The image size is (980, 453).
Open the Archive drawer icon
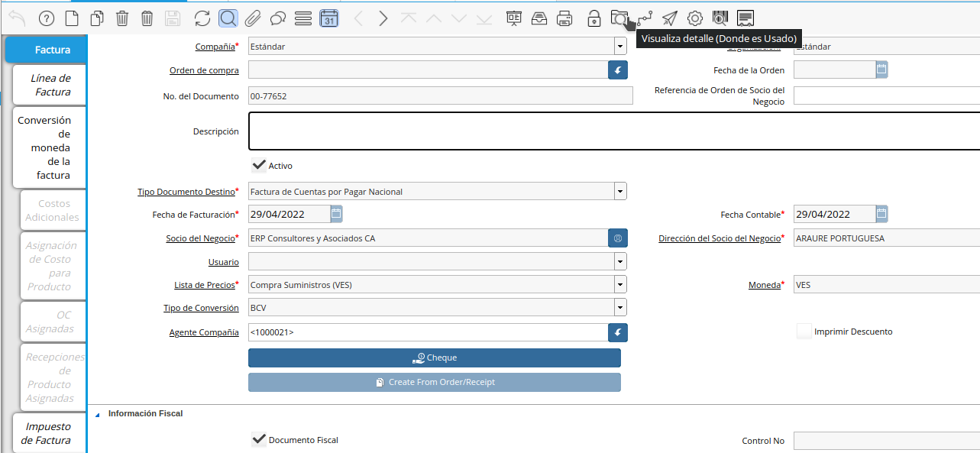pos(539,18)
